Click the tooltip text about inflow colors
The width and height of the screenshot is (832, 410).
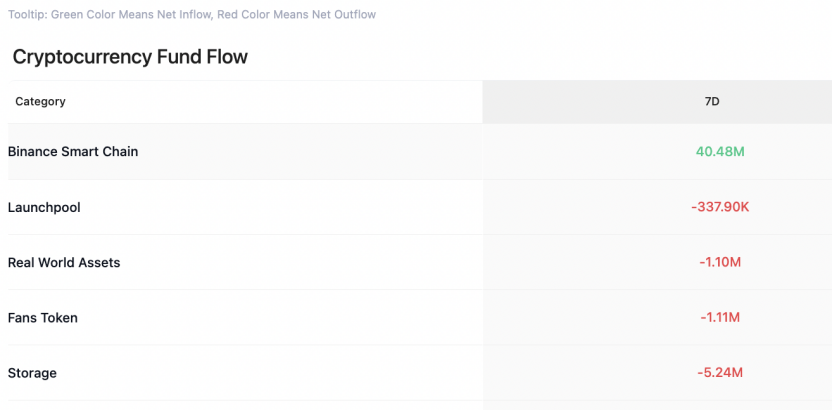click(192, 14)
